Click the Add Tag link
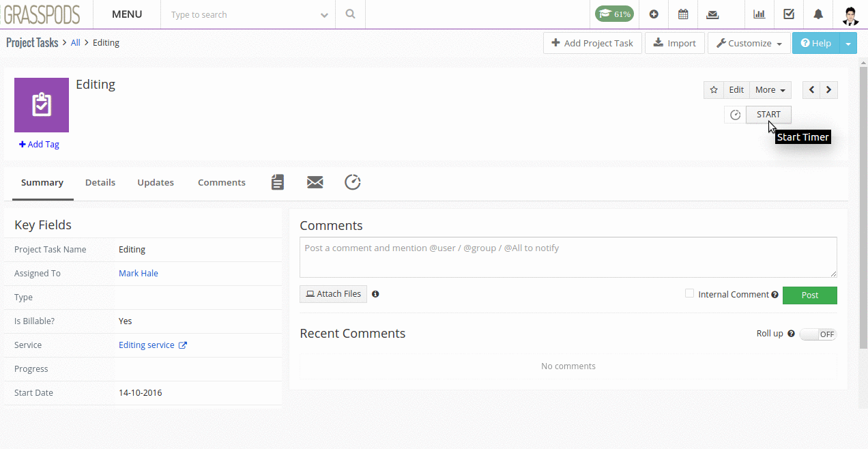868x449 pixels. (39, 145)
